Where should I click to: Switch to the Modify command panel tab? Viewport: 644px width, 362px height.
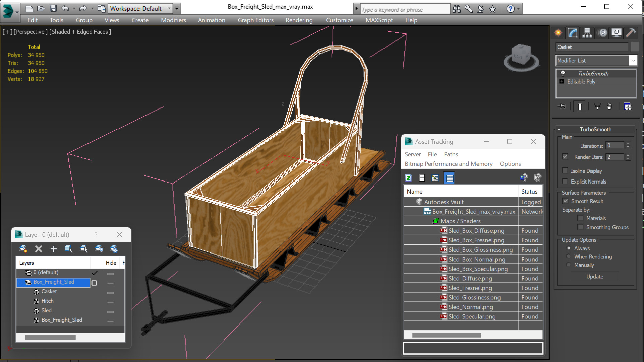click(573, 33)
